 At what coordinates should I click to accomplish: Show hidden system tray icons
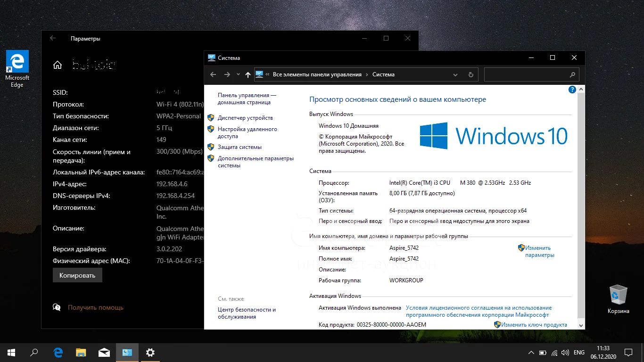tap(531, 352)
